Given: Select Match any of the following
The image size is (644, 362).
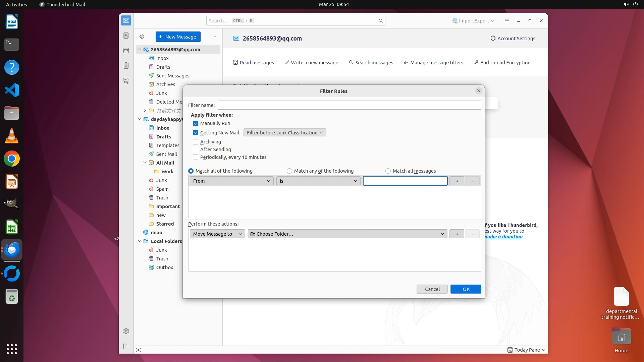Looking at the screenshot, I should [289, 171].
